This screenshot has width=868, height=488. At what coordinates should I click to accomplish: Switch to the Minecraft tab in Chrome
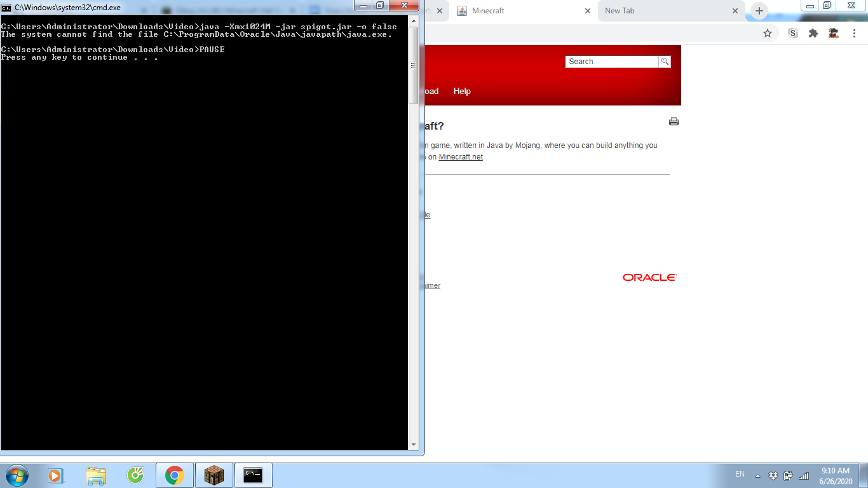pyautogui.click(x=524, y=11)
